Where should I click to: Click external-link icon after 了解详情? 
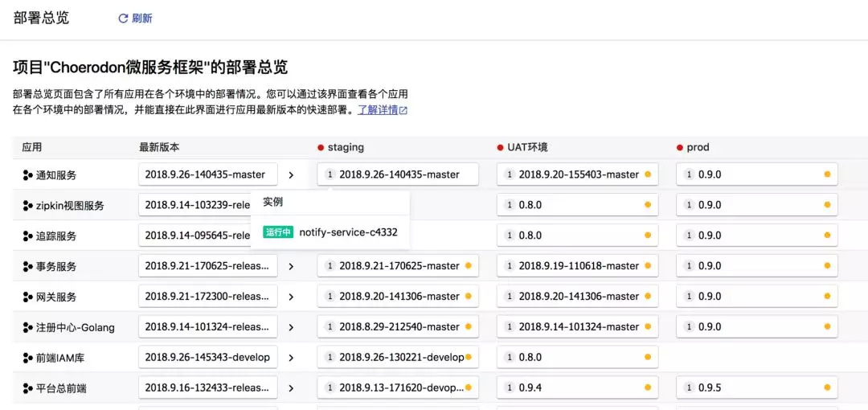[x=403, y=110]
